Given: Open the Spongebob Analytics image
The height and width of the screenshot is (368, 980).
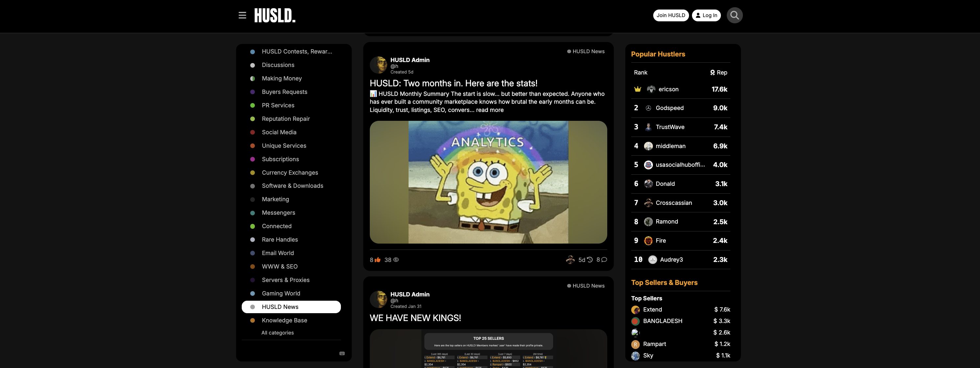Looking at the screenshot, I should pyautogui.click(x=488, y=182).
